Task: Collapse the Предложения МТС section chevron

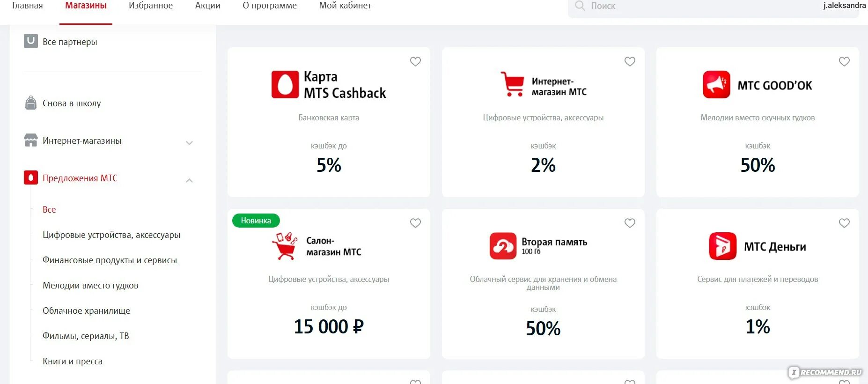Action: click(x=189, y=180)
